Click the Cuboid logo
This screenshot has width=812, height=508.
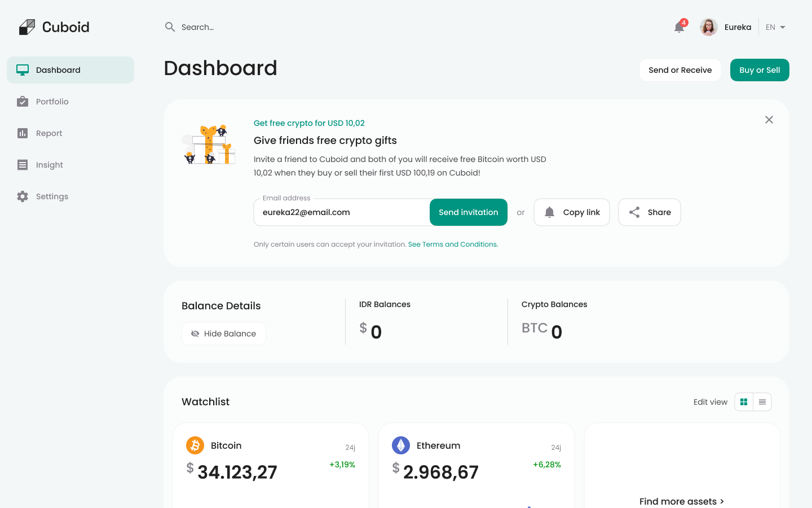pyautogui.click(x=54, y=27)
